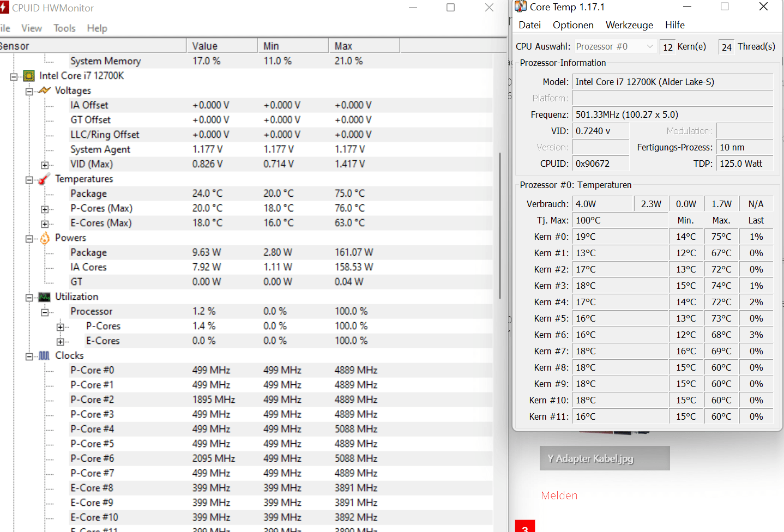Collapse the Utilization tree section
The image size is (784, 532).
click(29, 297)
